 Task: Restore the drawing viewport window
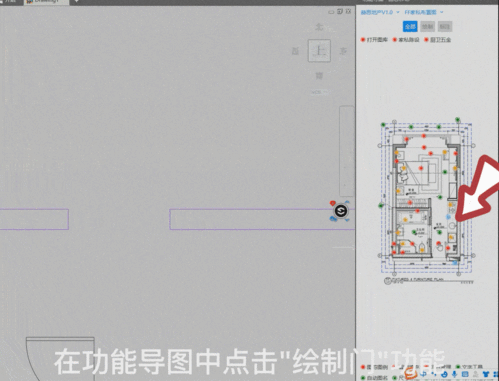[340, 11]
